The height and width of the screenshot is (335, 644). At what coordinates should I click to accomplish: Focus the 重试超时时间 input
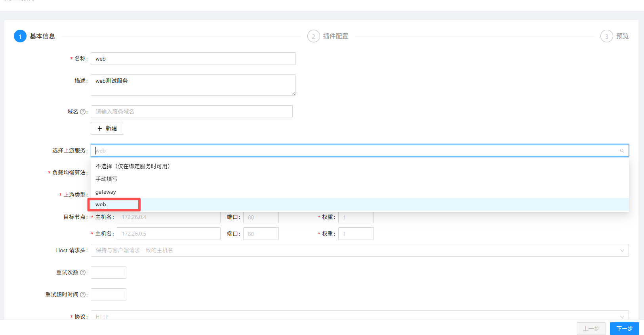pyautogui.click(x=109, y=295)
